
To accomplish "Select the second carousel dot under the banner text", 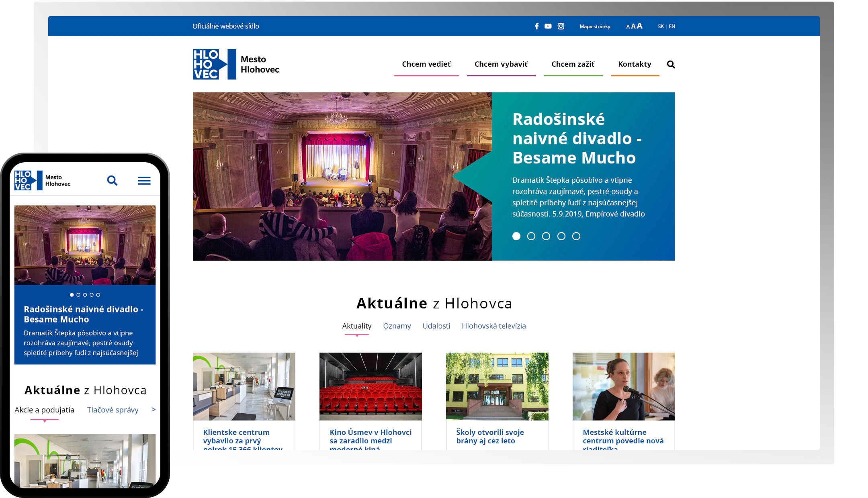I will 531,236.
